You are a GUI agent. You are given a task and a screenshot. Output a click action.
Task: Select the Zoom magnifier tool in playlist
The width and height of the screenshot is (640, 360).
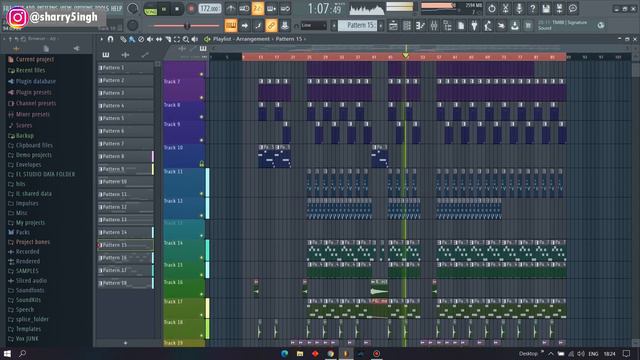tap(186, 39)
